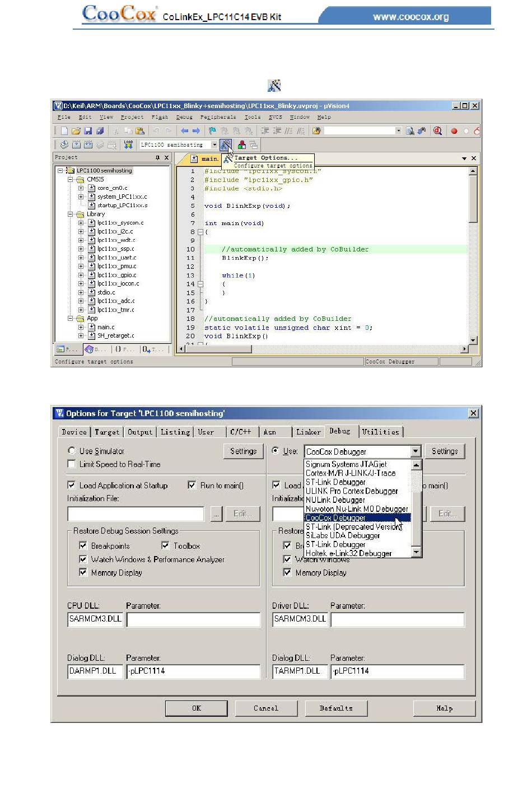Click the editor horizontal scrollbar thumb

(x=218, y=349)
